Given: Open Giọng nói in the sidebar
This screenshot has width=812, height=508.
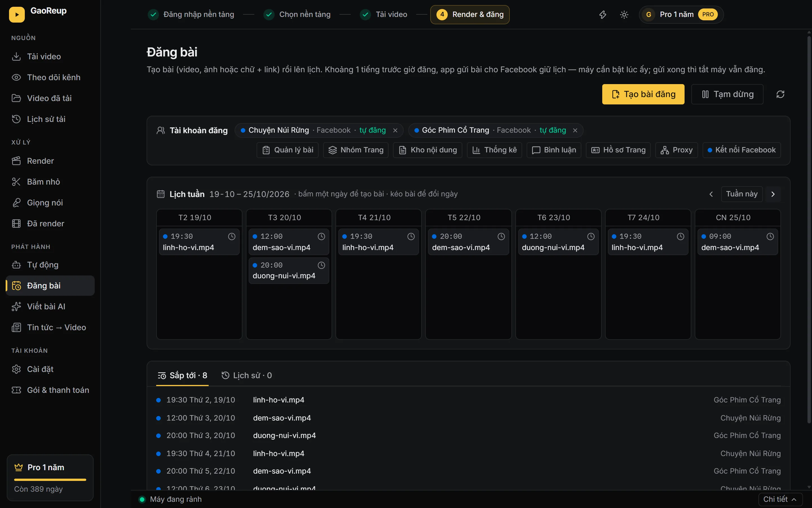Looking at the screenshot, I should [50, 203].
